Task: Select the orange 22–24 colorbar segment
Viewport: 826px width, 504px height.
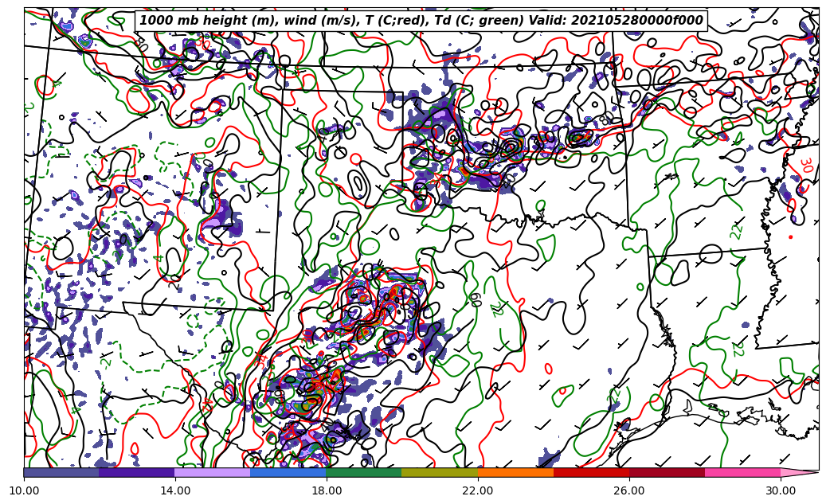Action: tap(515, 473)
